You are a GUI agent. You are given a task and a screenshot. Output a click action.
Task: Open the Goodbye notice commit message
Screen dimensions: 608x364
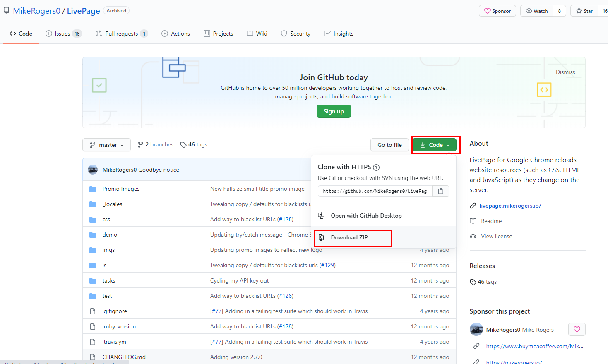159,170
